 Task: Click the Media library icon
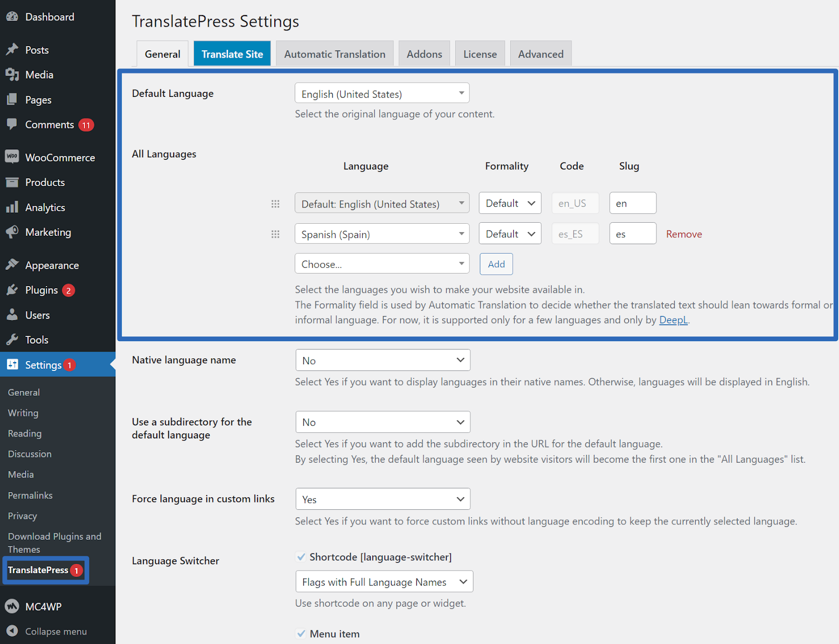(12, 74)
